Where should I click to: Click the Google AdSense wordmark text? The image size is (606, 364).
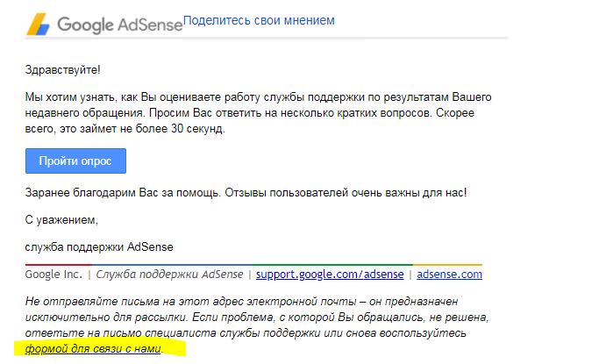[x=119, y=24]
